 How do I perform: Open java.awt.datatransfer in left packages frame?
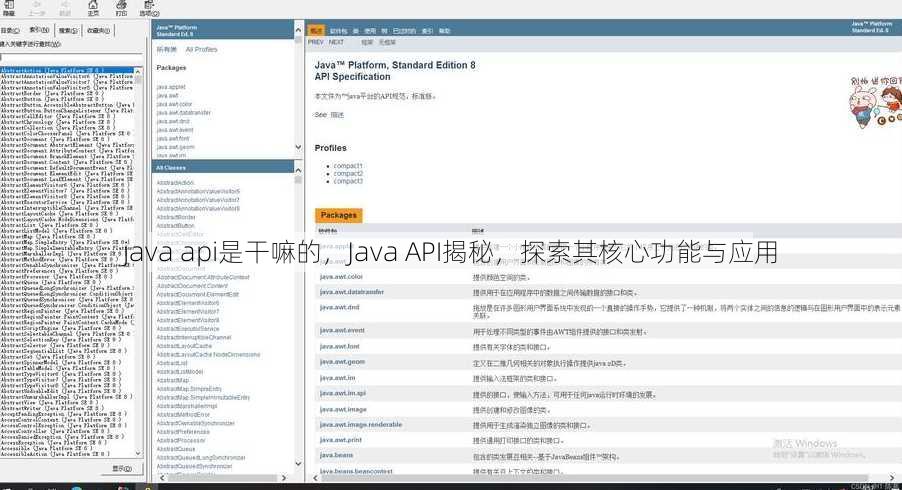click(184, 113)
